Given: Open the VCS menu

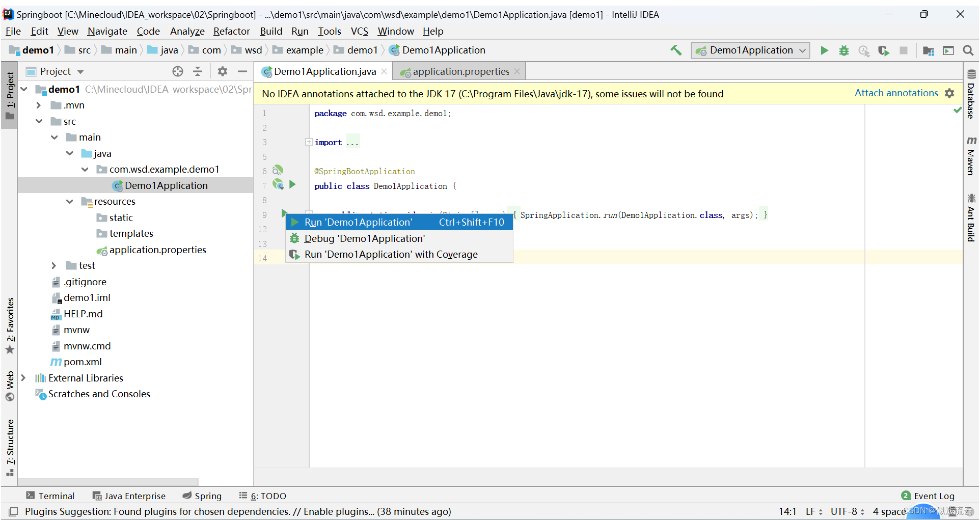Looking at the screenshot, I should (x=360, y=31).
